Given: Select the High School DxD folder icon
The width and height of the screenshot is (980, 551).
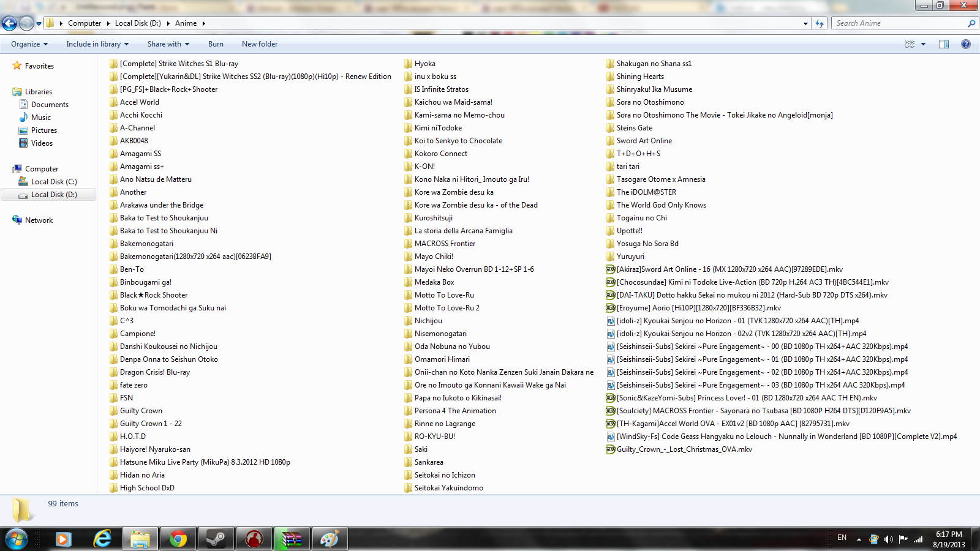Looking at the screenshot, I should pos(113,488).
